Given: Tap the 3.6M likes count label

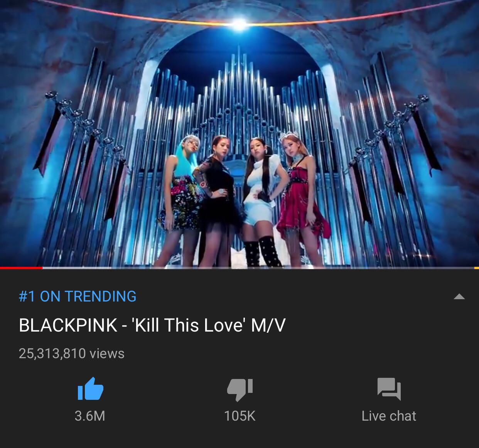Looking at the screenshot, I should [90, 416].
